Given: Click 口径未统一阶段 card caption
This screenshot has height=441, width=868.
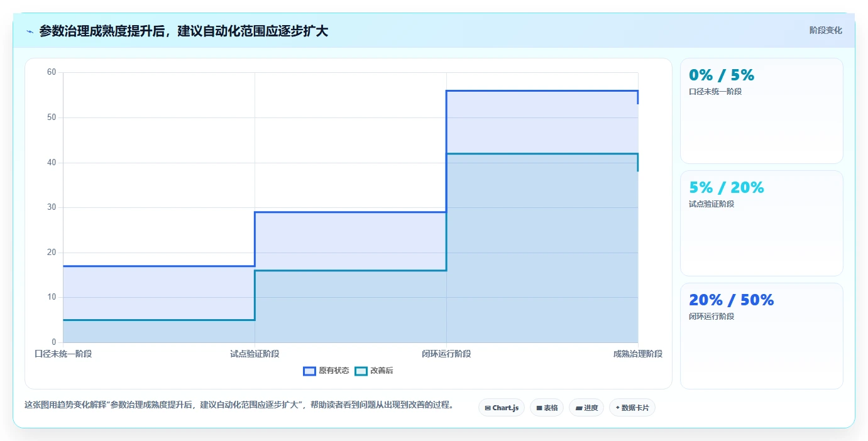Looking at the screenshot, I should pyautogui.click(x=715, y=92).
